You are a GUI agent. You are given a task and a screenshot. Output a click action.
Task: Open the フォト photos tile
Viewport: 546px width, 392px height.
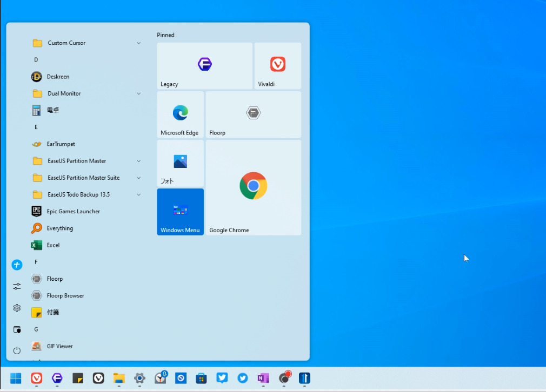pos(180,163)
